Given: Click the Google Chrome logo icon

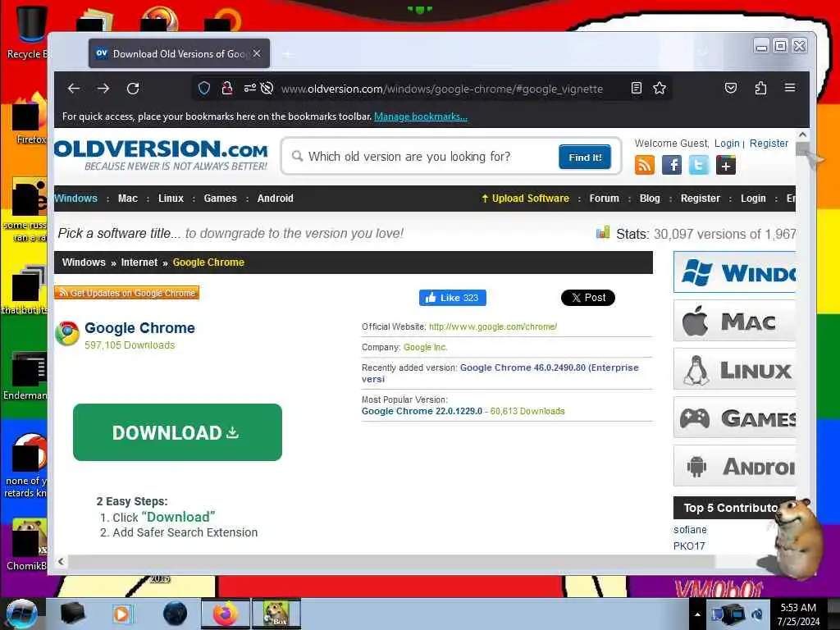Looking at the screenshot, I should (x=67, y=333).
